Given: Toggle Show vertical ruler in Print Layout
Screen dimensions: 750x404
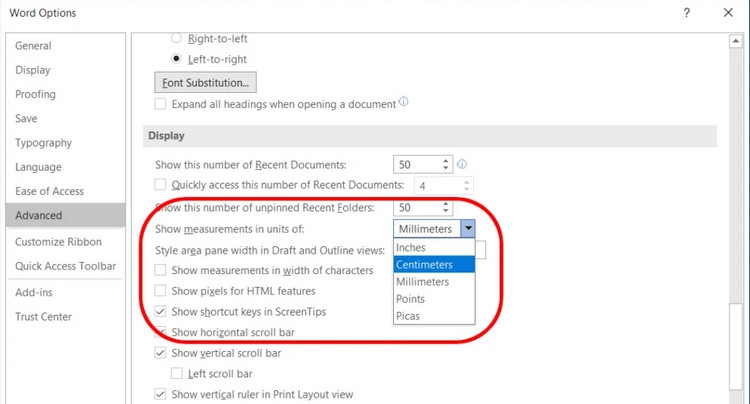Looking at the screenshot, I should tap(160, 394).
